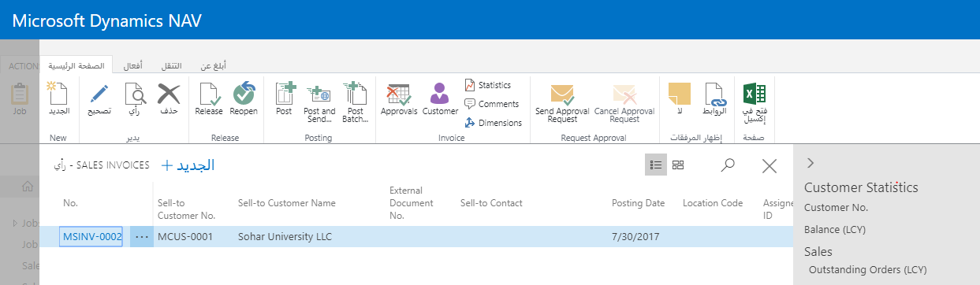Switch to the أفعال ribbon tab
980x285 pixels.
click(133, 66)
